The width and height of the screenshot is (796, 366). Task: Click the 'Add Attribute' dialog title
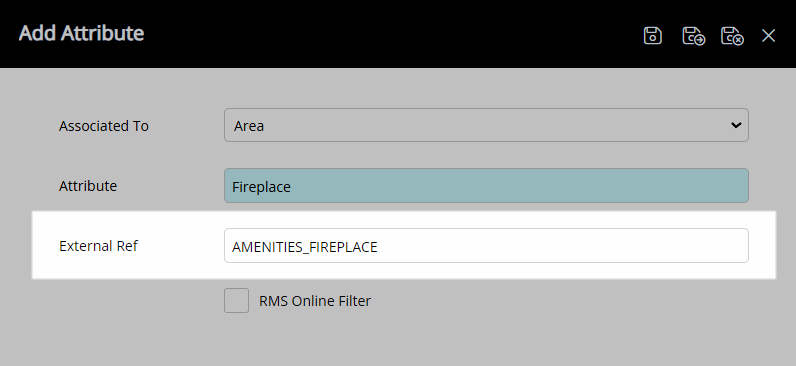81,33
